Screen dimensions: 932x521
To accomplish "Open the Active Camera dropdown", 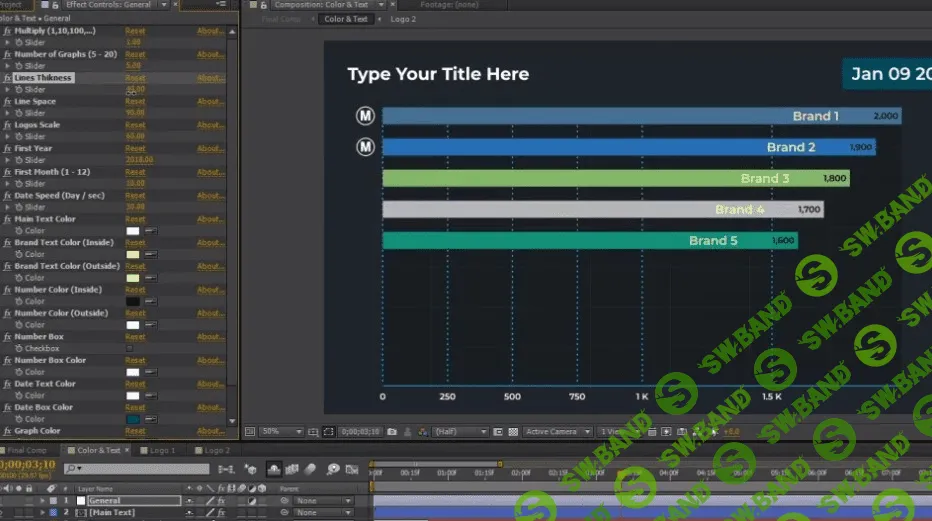I will click(558, 432).
